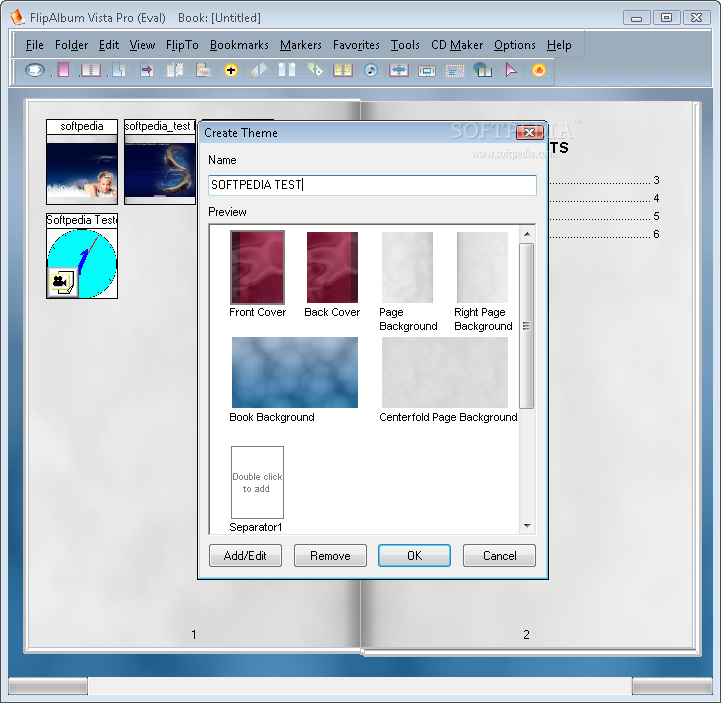Open the File menu
721x703 pixels.
[34, 45]
